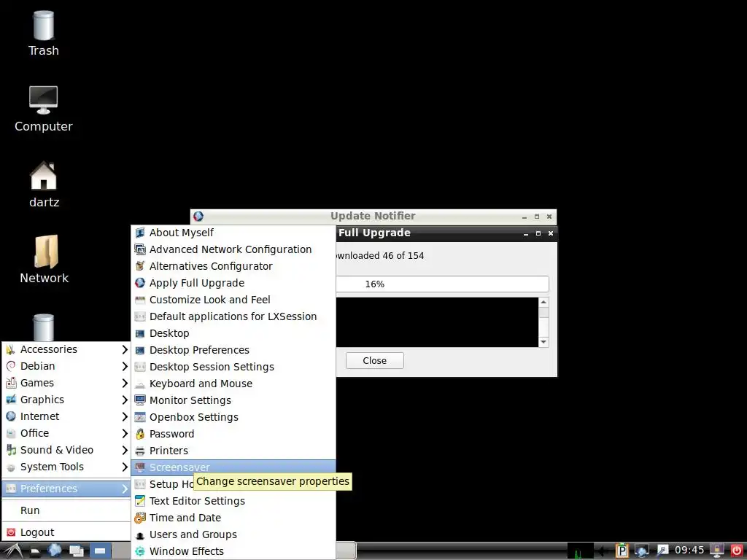Open Monitor Settings
This screenshot has height=560, width=747.
coord(233,400)
